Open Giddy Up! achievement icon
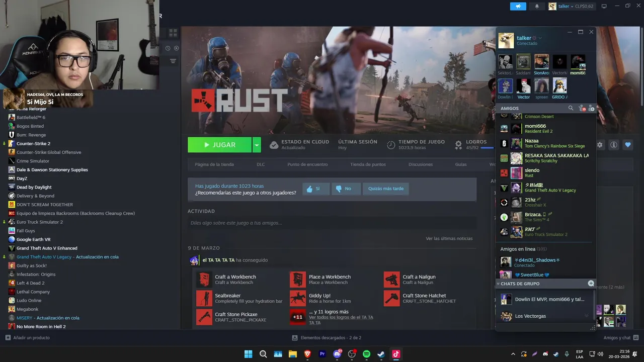Viewport: 644px width, 362px height. pos(298,298)
